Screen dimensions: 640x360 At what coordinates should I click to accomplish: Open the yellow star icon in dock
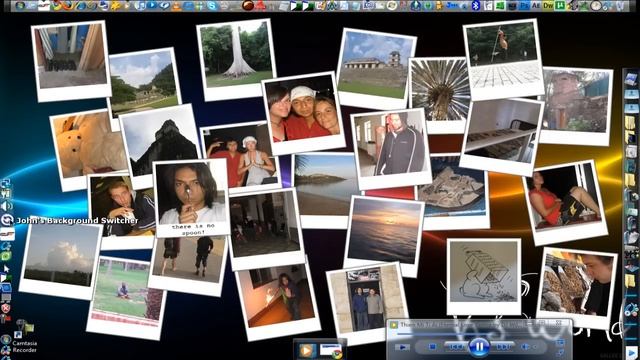[116, 6]
